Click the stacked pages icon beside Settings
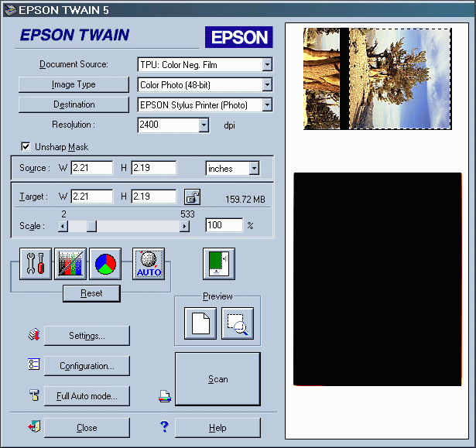The image size is (476, 448). point(34,334)
